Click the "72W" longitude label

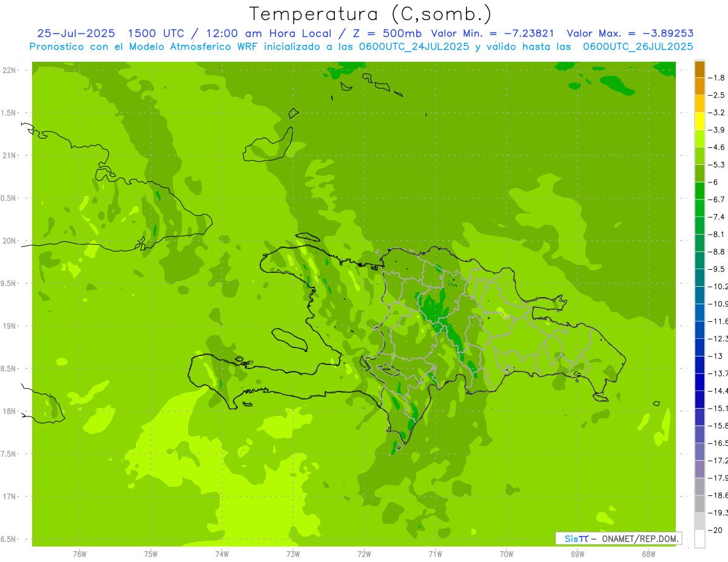(365, 554)
